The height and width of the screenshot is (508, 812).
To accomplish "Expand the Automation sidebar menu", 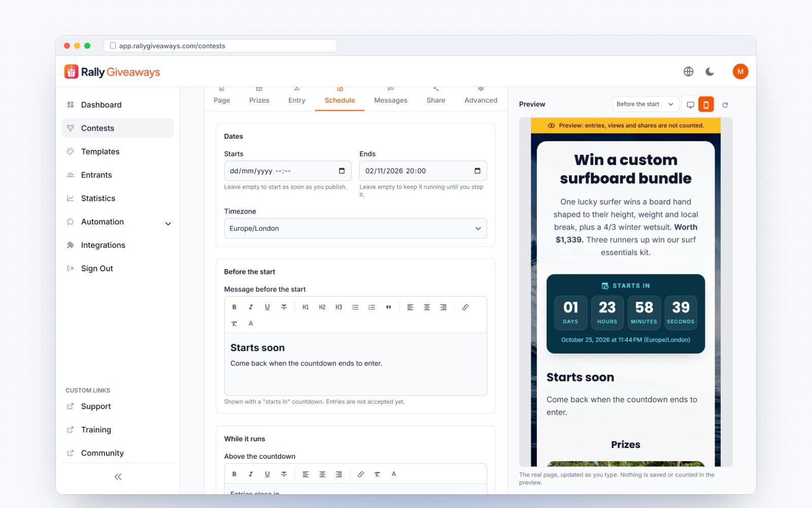I will pos(118,222).
